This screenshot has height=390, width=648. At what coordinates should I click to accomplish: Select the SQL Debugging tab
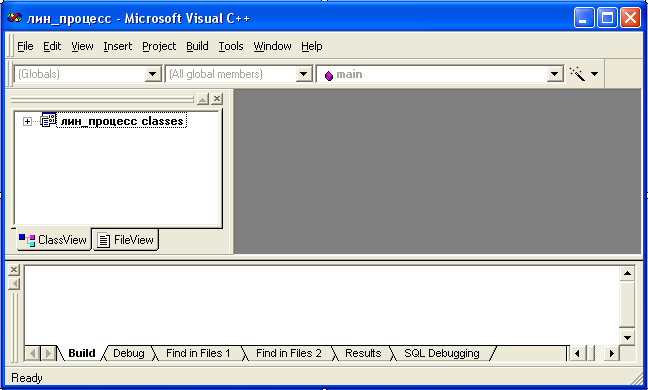[442, 353]
